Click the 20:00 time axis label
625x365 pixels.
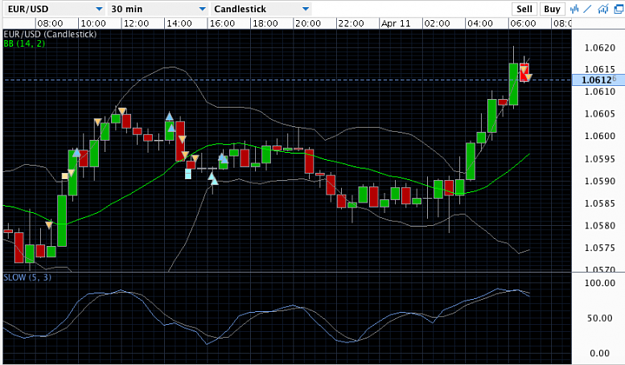pyautogui.click(x=308, y=24)
